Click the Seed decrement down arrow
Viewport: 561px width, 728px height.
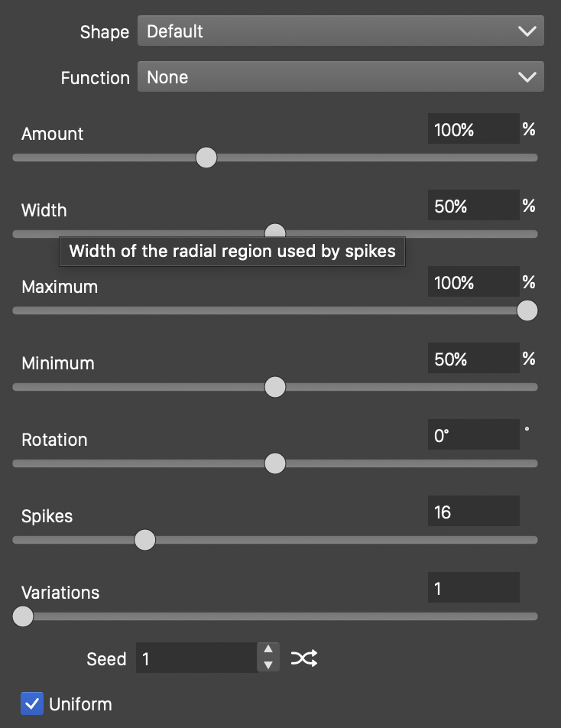(x=268, y=665)
